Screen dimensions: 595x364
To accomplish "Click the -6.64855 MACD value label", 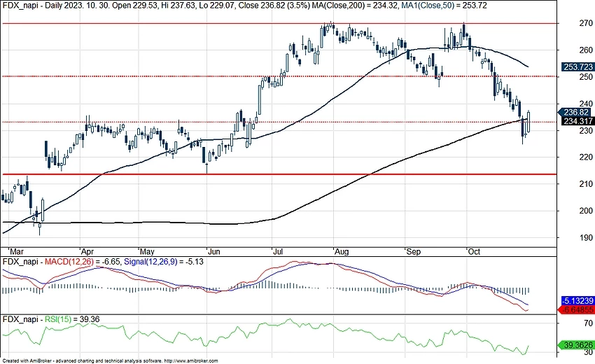I will pos(576,309).
